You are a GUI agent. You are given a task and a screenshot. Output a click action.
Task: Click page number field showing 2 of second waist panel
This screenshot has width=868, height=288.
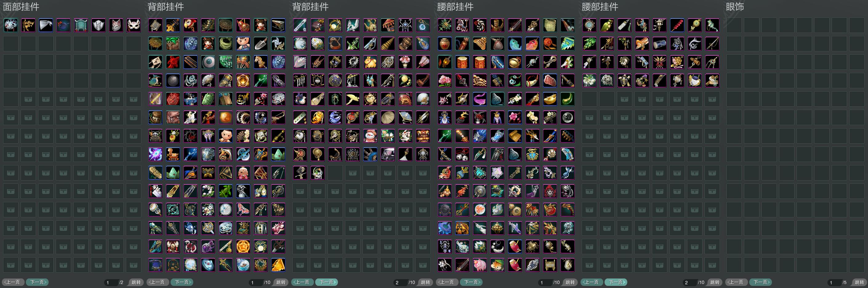(x=689, y=282)
